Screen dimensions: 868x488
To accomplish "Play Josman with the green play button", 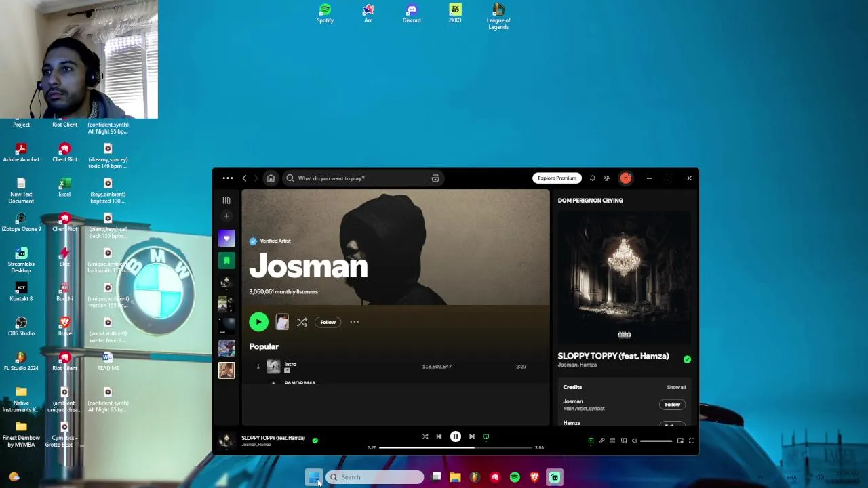I will [x=258, y=322].
